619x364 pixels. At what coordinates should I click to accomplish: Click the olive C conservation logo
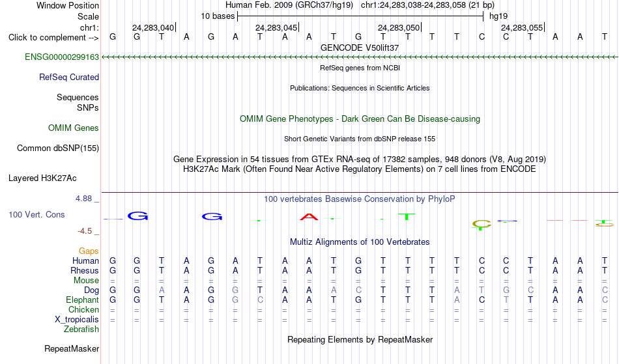(x=482, y=225)
